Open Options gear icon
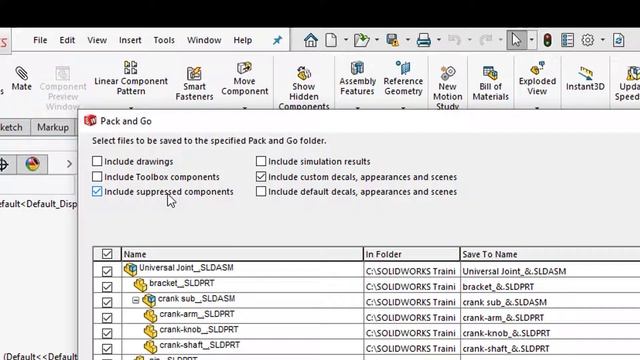The height and width of the screenshot is (360, 640). pos(588,40)
